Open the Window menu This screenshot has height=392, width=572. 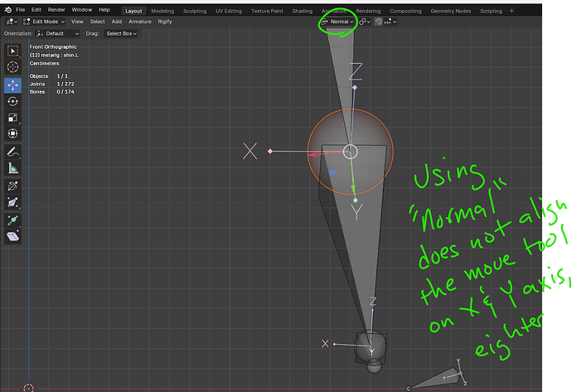[82, 10]
